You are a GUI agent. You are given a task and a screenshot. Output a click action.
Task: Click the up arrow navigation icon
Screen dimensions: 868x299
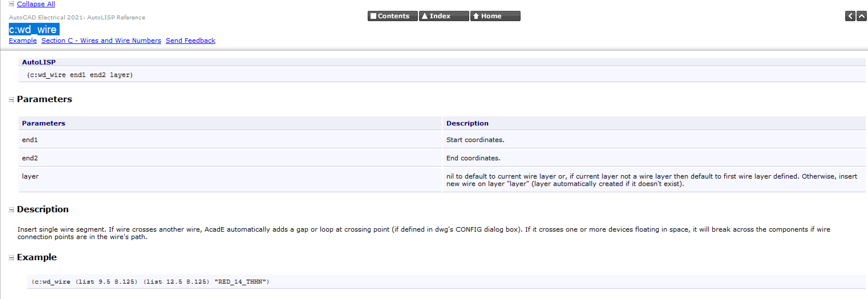(861, 16)
